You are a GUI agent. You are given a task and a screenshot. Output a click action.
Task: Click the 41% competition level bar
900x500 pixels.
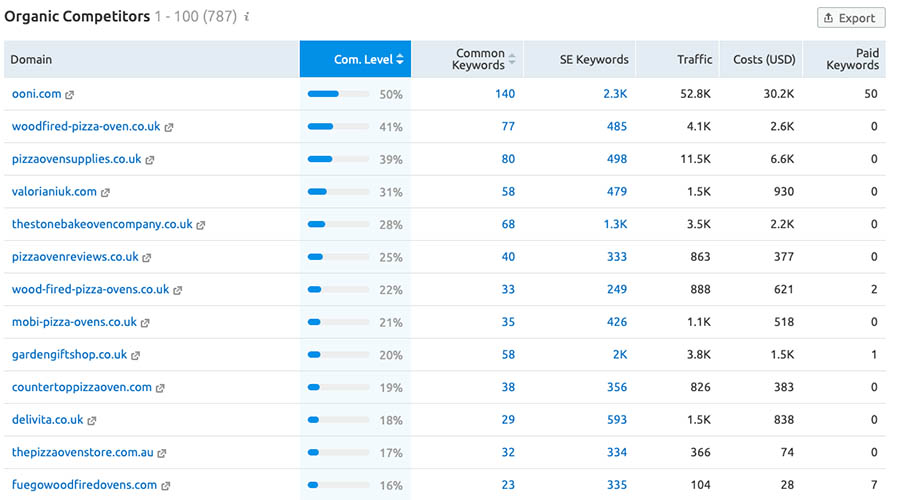tap(339, 127)
